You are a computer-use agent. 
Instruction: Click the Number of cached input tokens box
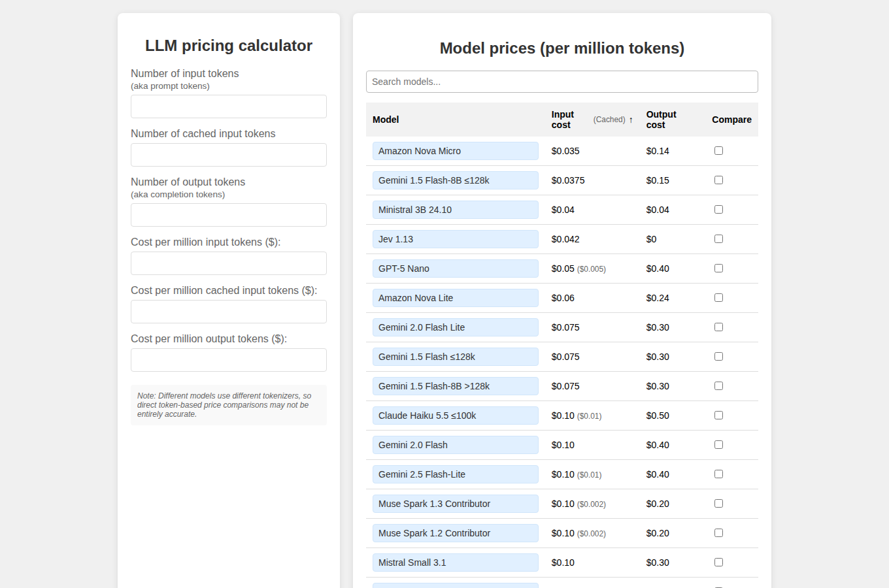coord(229,155)
